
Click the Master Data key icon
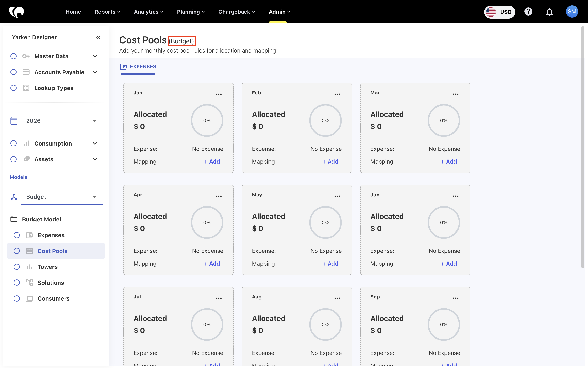(26, 56)
